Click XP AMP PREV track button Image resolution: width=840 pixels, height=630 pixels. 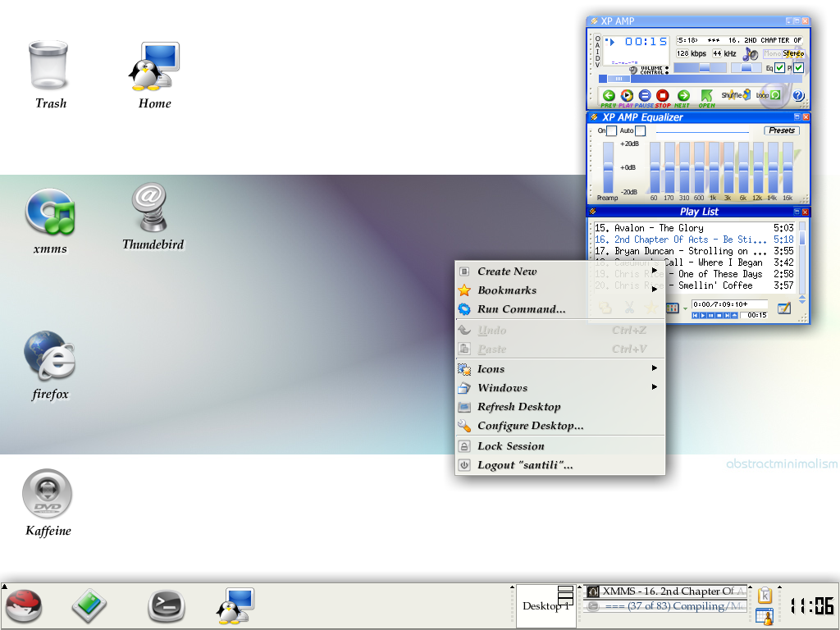(609, 96)
